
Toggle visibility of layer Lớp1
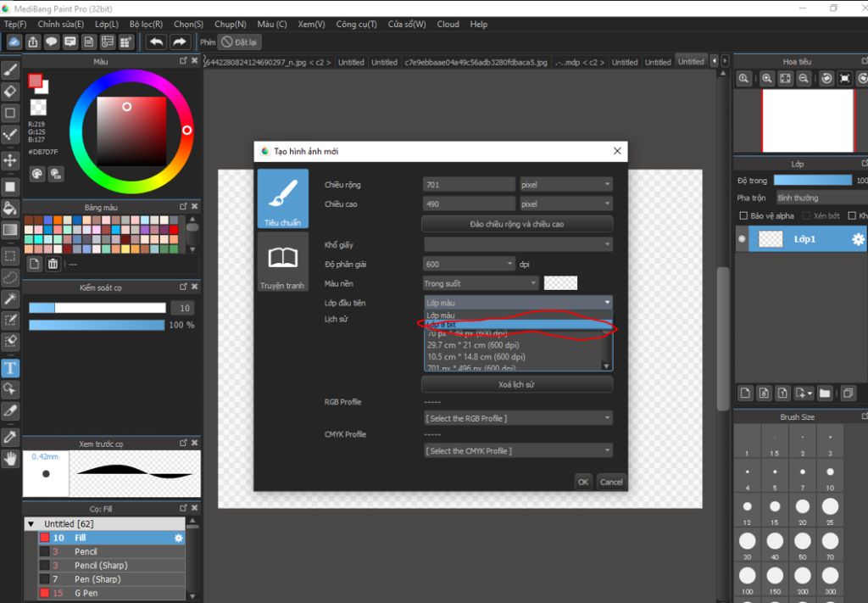pos(742,239)
